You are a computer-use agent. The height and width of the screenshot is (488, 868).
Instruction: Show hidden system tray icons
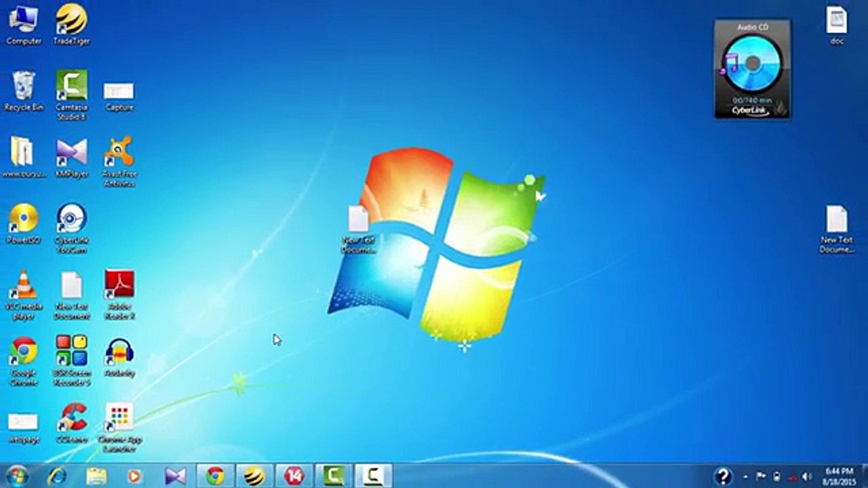tap(747, 476)
